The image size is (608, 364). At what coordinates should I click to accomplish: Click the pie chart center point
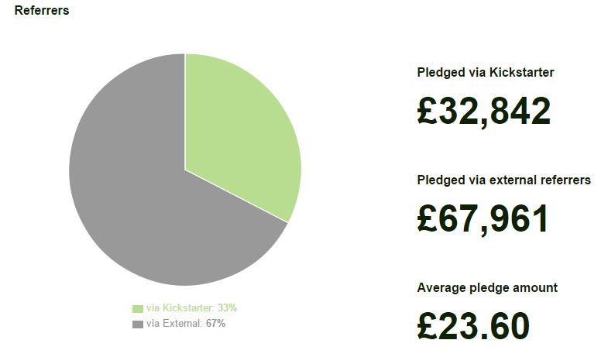point(185,170)
